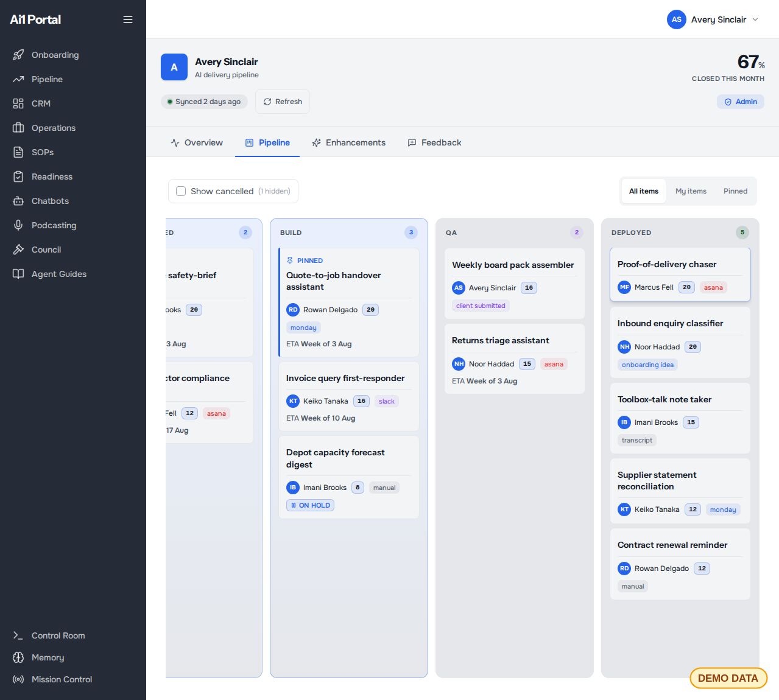Click the Feedback message icon
779x700 pixels.
(412, 142)
